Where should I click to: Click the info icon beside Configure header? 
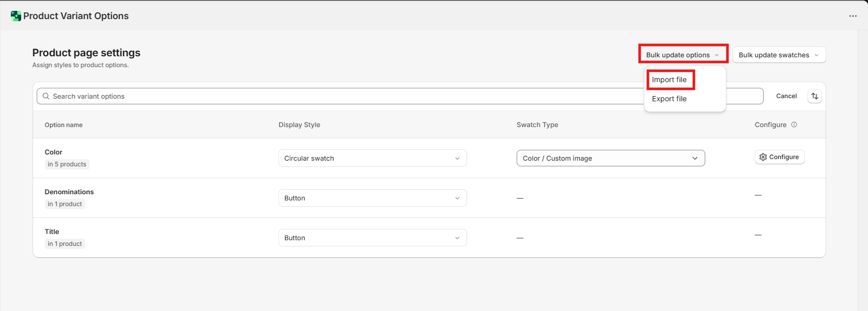tap(794, 125)
